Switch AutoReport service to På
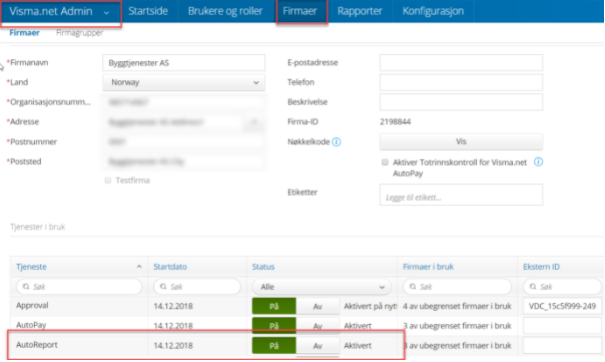The height and width of the screenshot is (362, 605). (274, 346)
